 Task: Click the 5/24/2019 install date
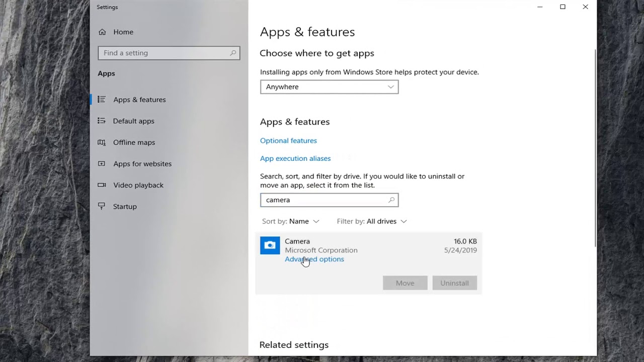(460, 250)
